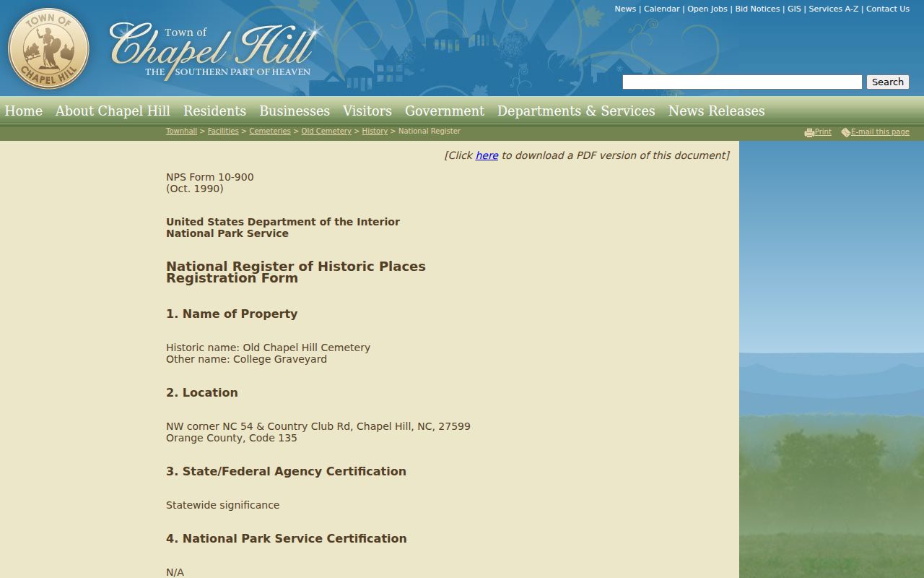Click the Town of Chapel Hill seal logo
This screenshot has width=924, height=578.
point(48,49)
